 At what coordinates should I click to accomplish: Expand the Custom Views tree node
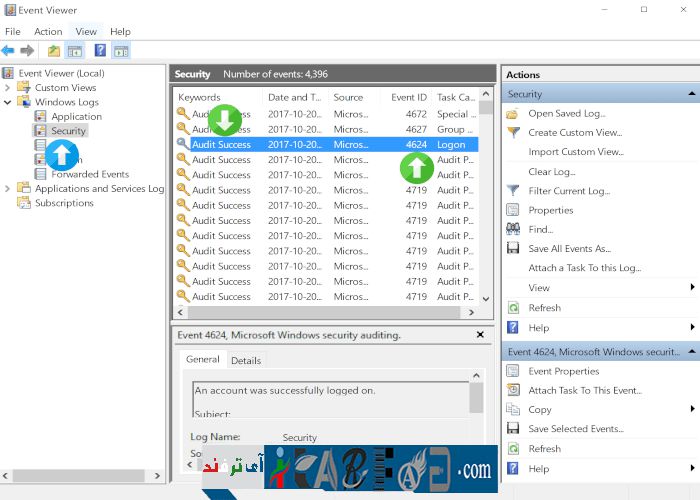click(9, 88)
